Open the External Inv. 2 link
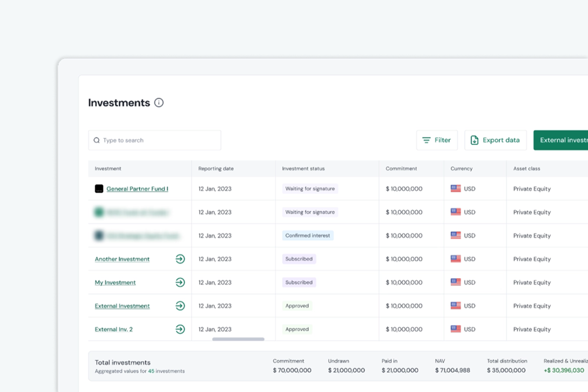The image size is (588, 392). pyautogui.click(x=114, y=329)
